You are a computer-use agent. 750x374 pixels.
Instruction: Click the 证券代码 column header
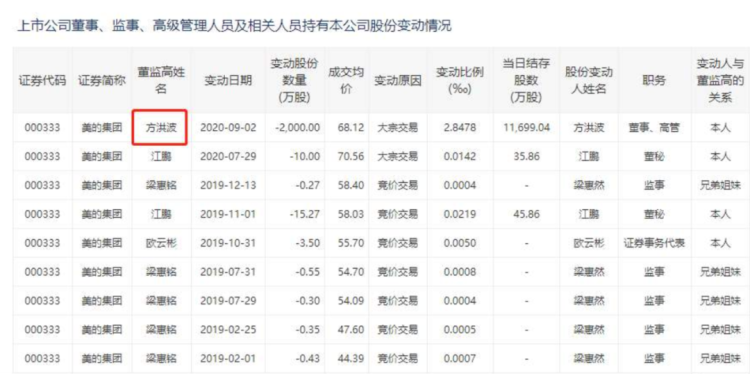coord(42,80)
